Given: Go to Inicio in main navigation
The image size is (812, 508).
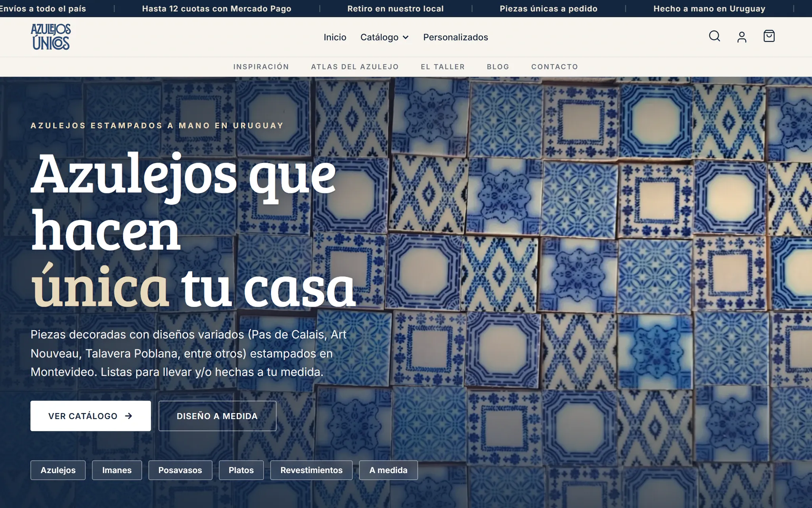Looking at the screenshot, I should [x=335, y=37].
